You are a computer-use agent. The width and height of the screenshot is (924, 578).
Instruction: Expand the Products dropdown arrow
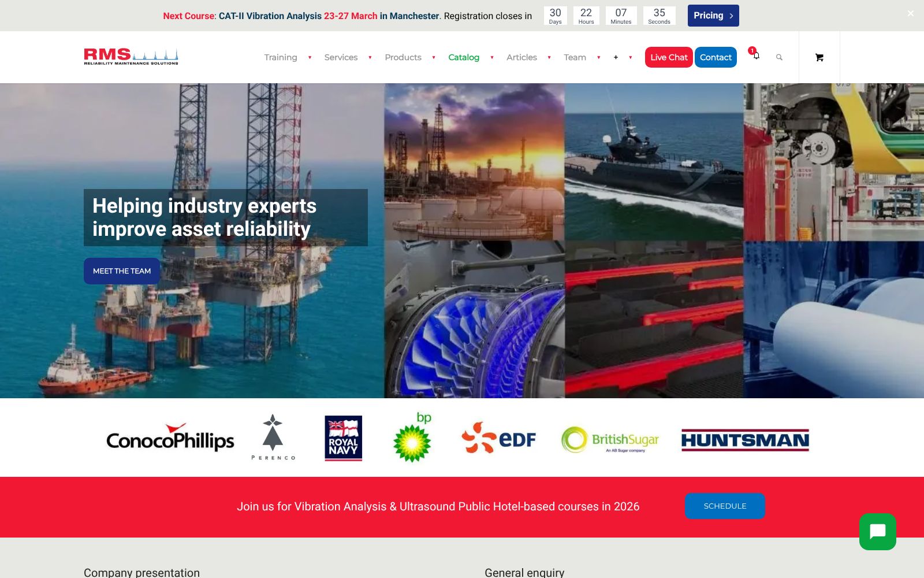pos(434,57)
